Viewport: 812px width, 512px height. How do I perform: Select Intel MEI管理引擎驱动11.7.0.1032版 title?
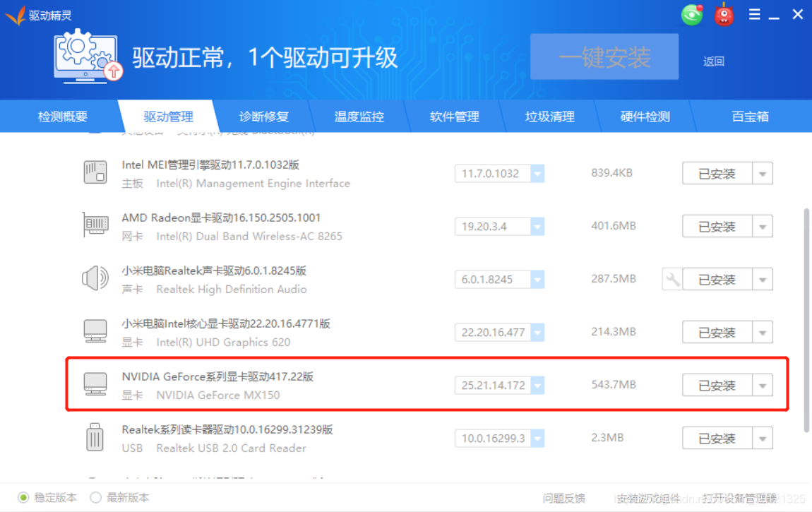pyautogui.click(x=211, y=165)
